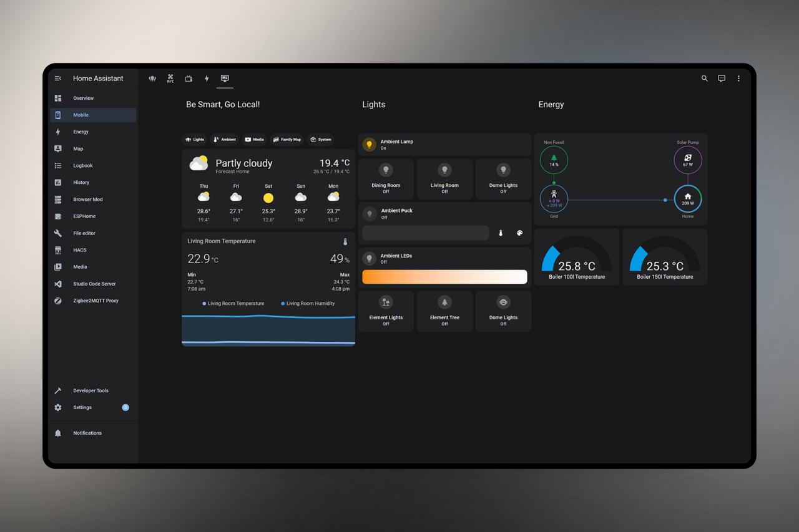Click the Zigbee2MQTT Proxy icon
799x532 pixels.
[58, 300]
